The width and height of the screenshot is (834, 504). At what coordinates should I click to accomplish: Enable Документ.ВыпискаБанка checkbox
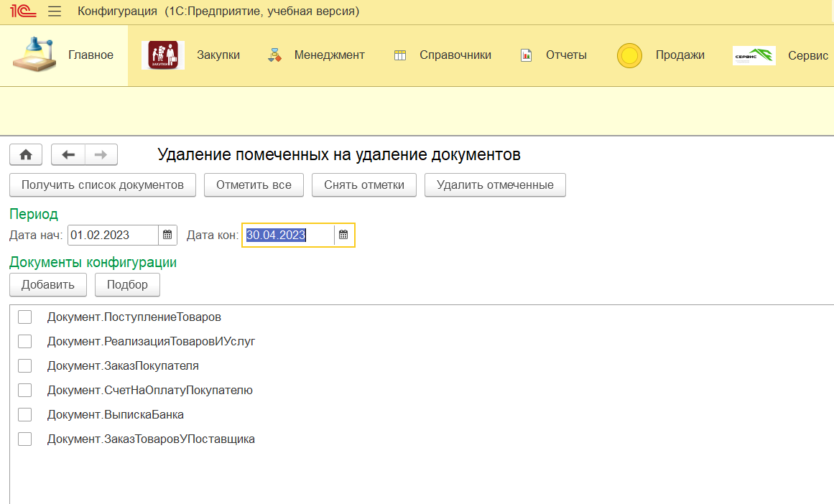(x=25, y=414)
